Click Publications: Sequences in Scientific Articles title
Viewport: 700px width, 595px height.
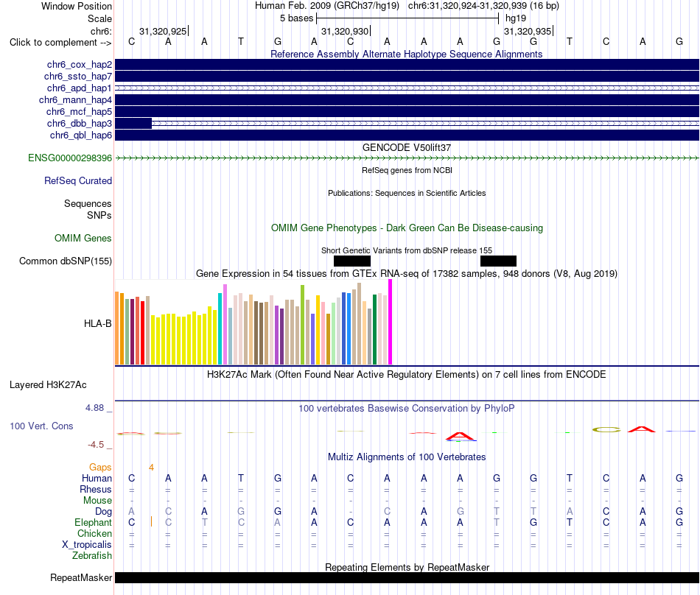(x=407, y=193)
